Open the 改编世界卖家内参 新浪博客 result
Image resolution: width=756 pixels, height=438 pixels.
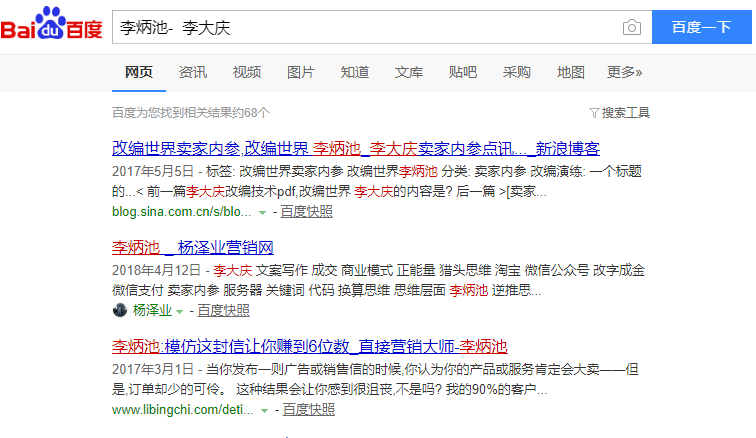click(356, 149)
